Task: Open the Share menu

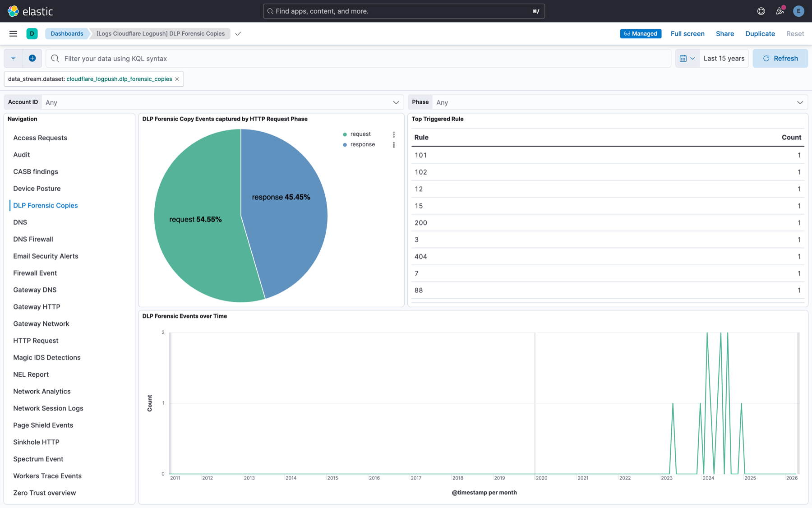Action: [x=725, y=33]
